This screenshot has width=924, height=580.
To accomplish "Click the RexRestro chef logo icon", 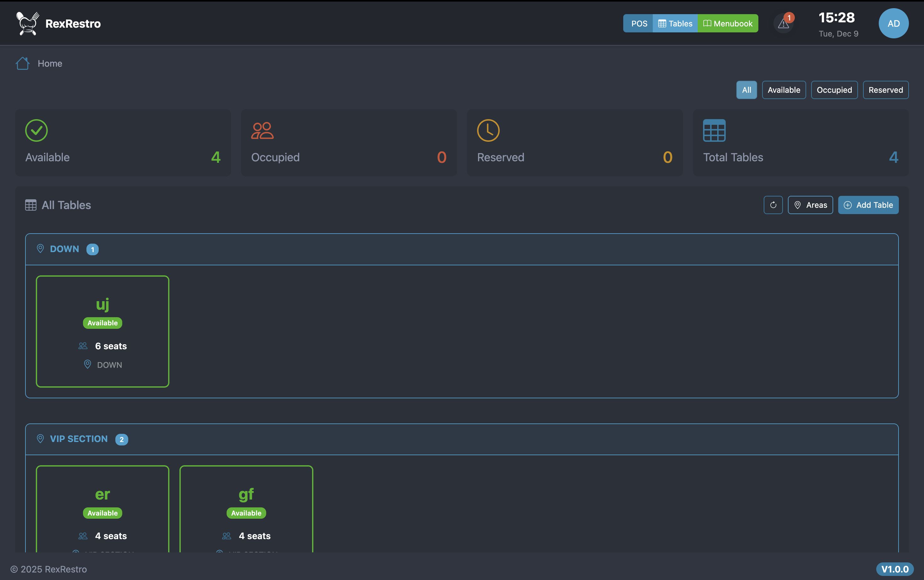I will click(28, 23).
